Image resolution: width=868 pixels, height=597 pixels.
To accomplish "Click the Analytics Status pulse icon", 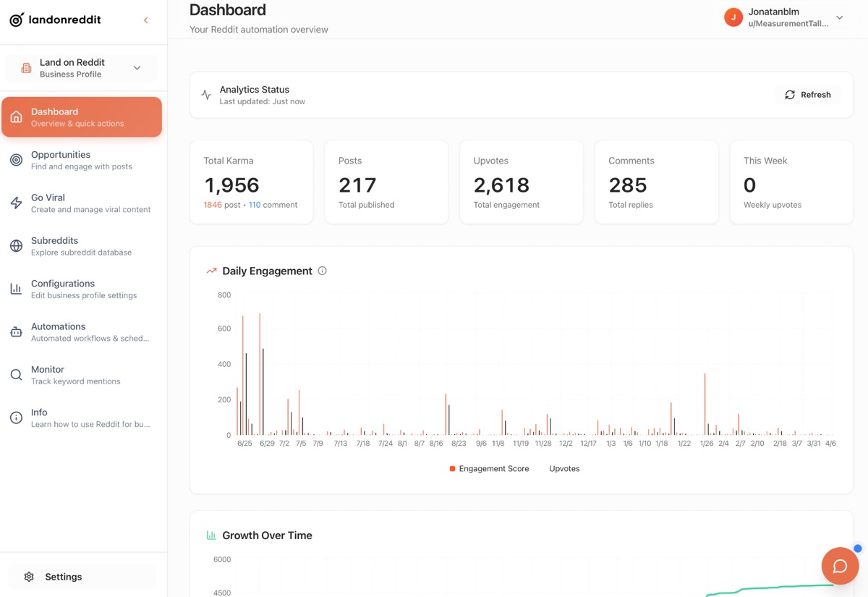I will [206, 95].
